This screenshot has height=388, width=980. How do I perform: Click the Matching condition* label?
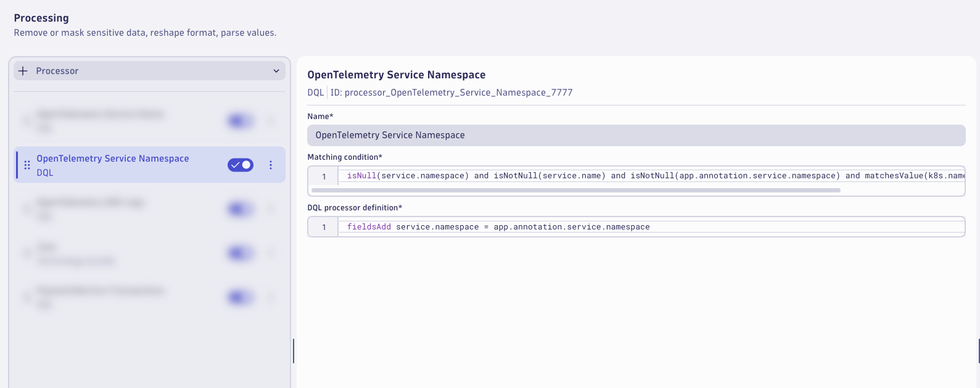coord(345,157)
